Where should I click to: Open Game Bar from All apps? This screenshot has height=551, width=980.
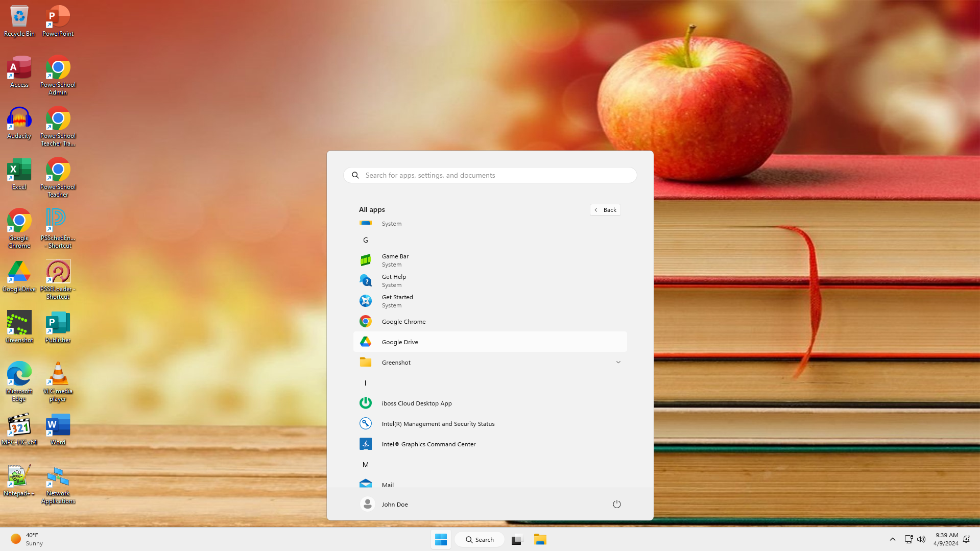[x=490, y=260]
